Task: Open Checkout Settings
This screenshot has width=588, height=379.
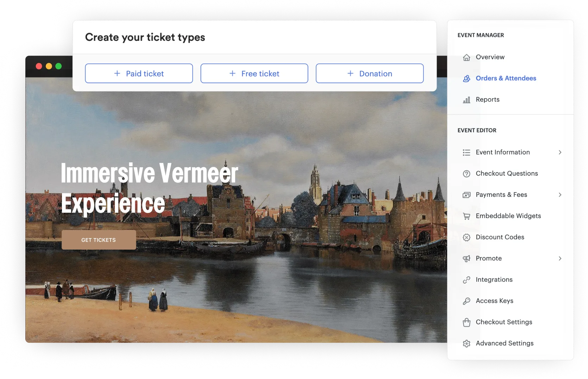Action: point(504,322)
